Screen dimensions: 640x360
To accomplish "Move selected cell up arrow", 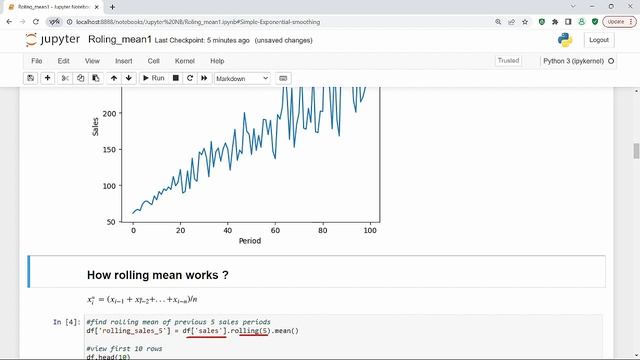I will (114, 78).
